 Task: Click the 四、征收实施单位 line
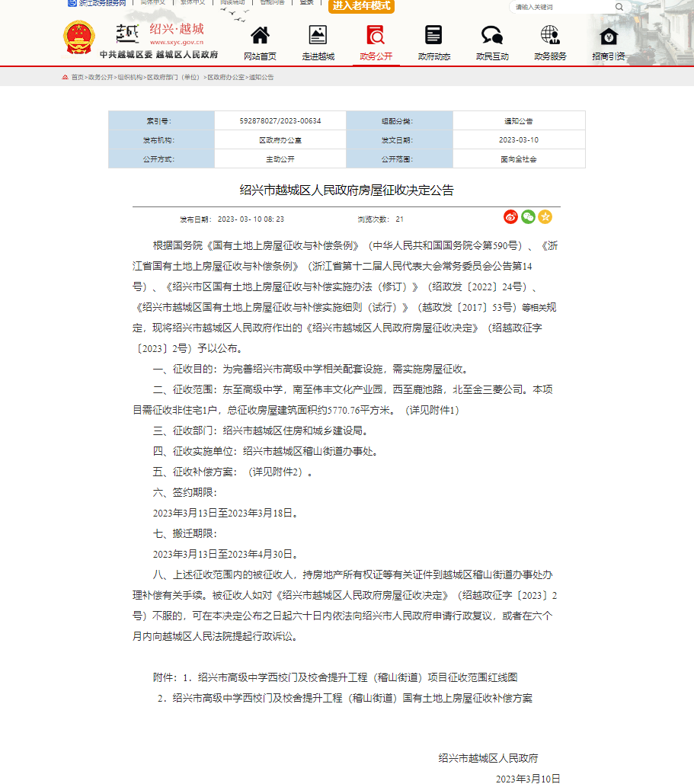267,451
